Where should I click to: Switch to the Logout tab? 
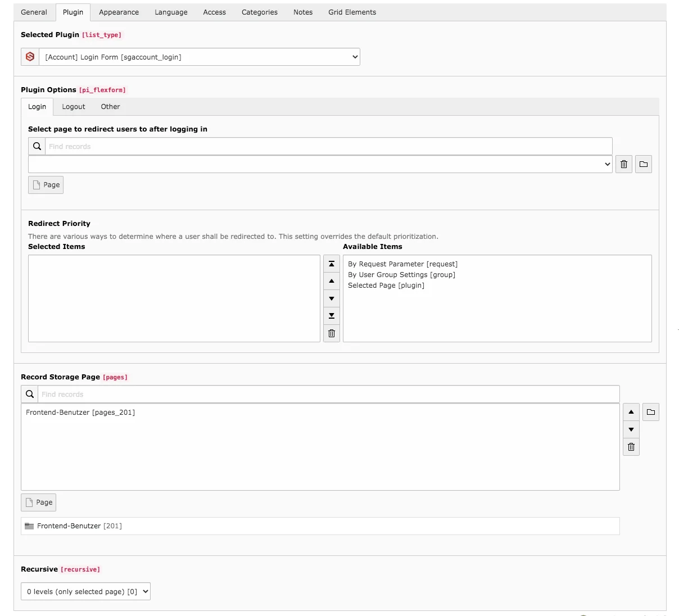pos(73,106)
